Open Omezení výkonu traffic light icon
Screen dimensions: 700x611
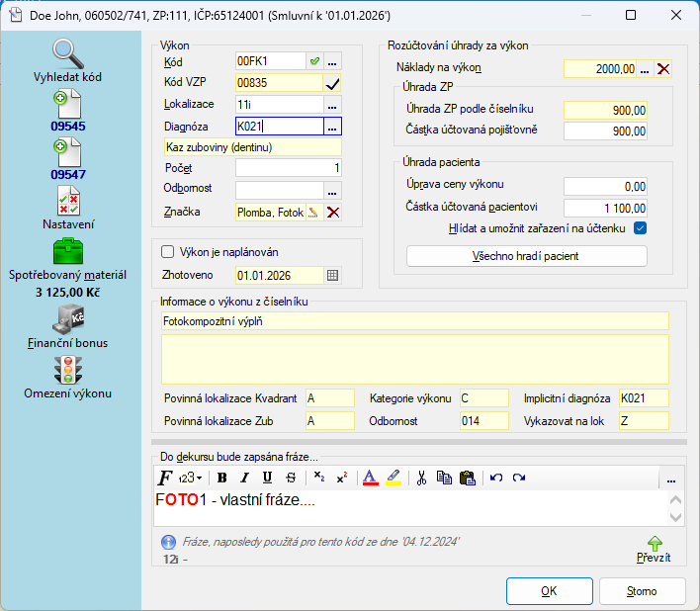(x=68, y=369)
